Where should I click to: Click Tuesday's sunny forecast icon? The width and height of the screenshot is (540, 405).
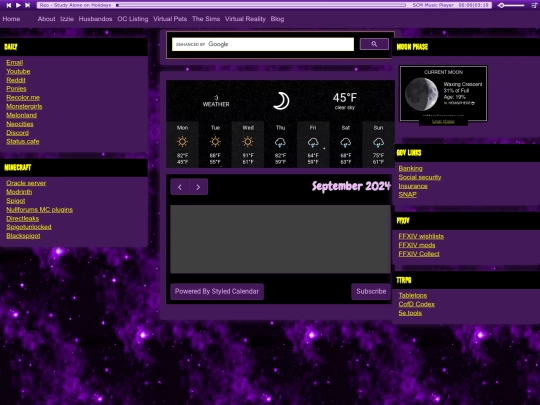(x=215, y=142)
